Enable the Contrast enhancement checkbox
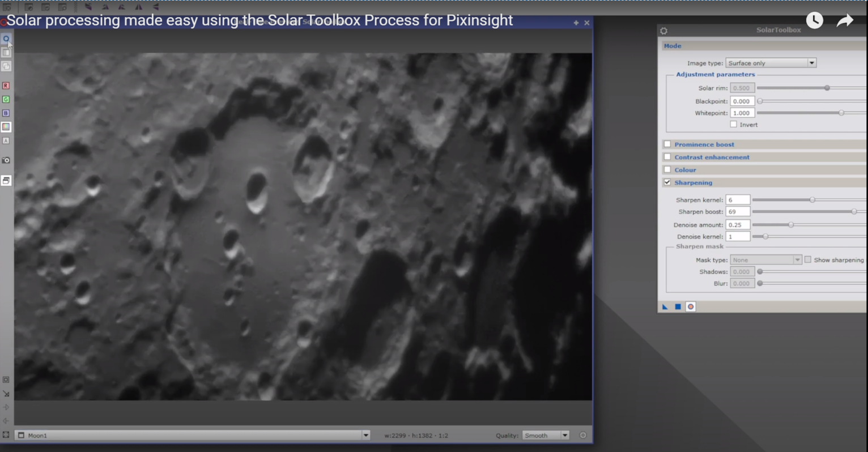The width and height of the screenshot is (868, 452). (667, 157)
